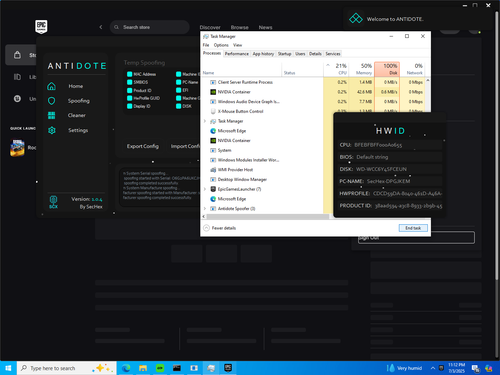This screenshot has width=500, height=375.
Task: Open Microsoft Edge from the taskbar
Action: tap(126, 368)
